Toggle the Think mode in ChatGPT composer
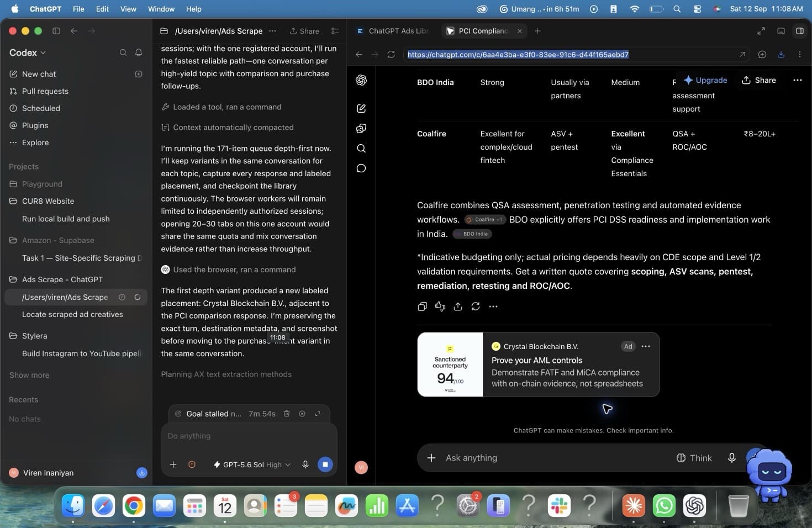The image size is (812, 528). [x=694, y=458]
